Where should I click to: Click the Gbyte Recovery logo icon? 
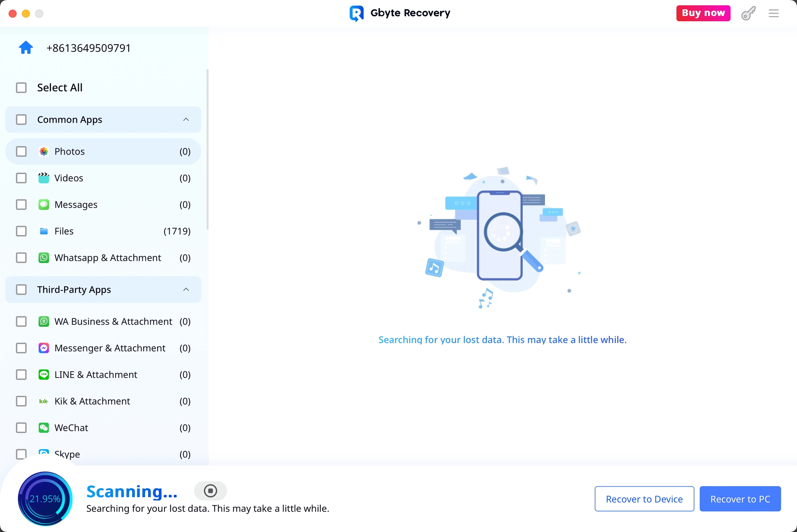tap(356, 14)
